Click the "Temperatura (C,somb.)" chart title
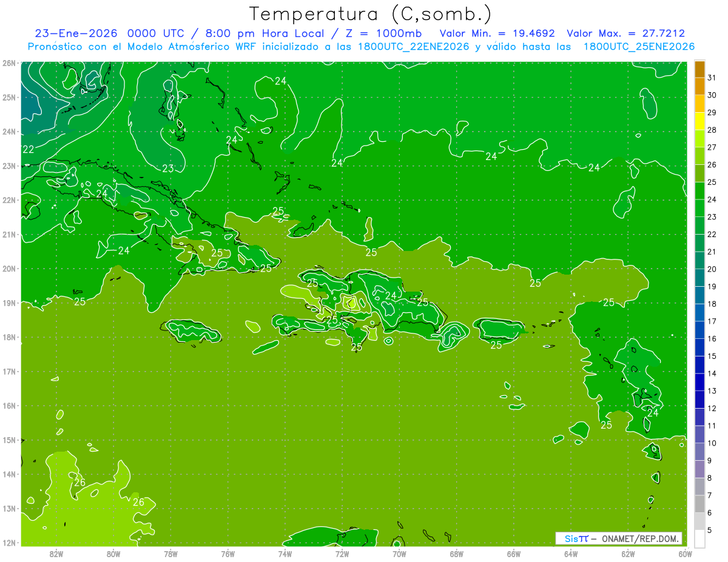 tap(371, 14)
